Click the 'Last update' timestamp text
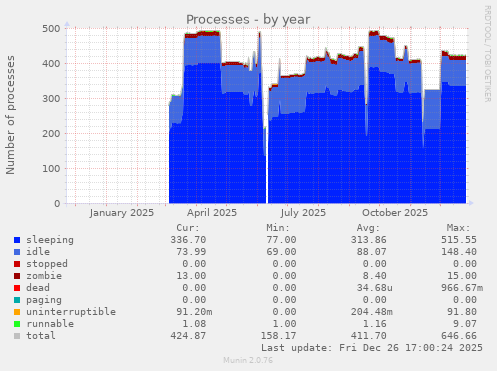The width and height of the screenshot is (497, 371). point(372,348)
